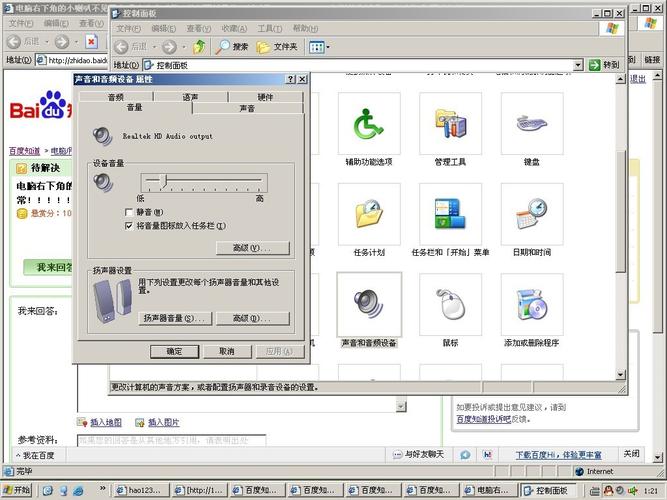The height and width of the screenshot is (500, 667).
Task: Click Baidu logo on web page
Action: pyautogui.click(x=41, y=105)
